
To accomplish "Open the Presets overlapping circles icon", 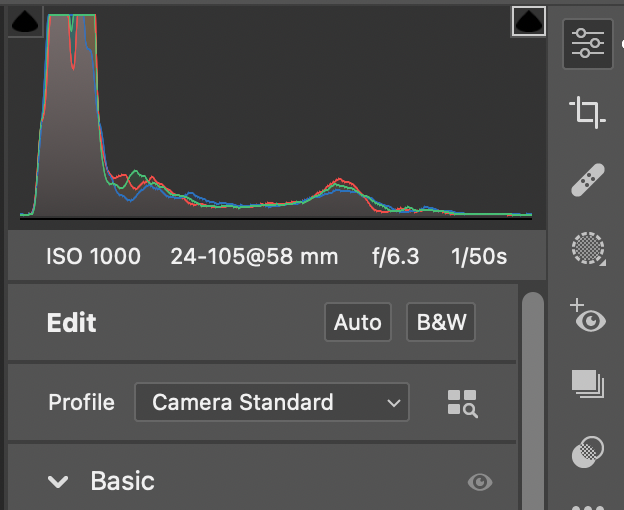I will click(587, 451).
